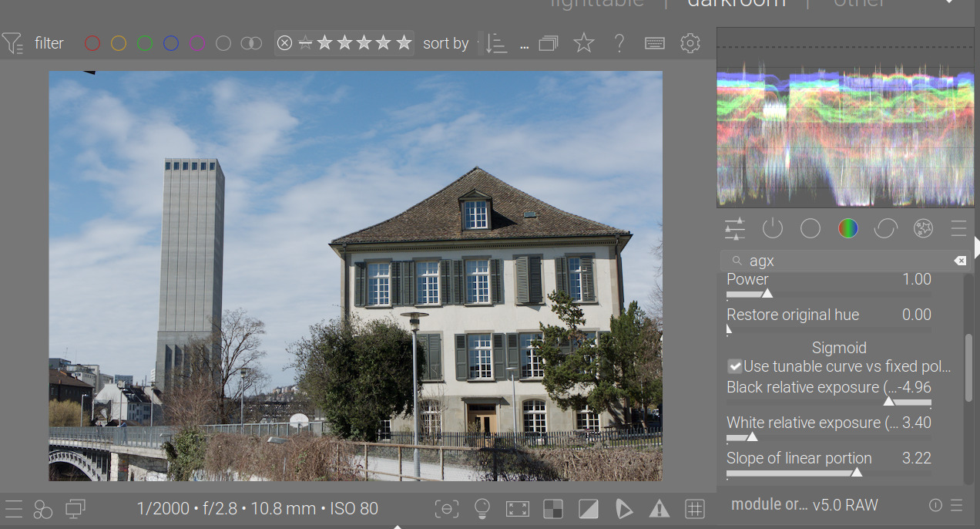Expand the views dropdown arrow
This screenshot has height=529, width=980.
pos(948,2)
